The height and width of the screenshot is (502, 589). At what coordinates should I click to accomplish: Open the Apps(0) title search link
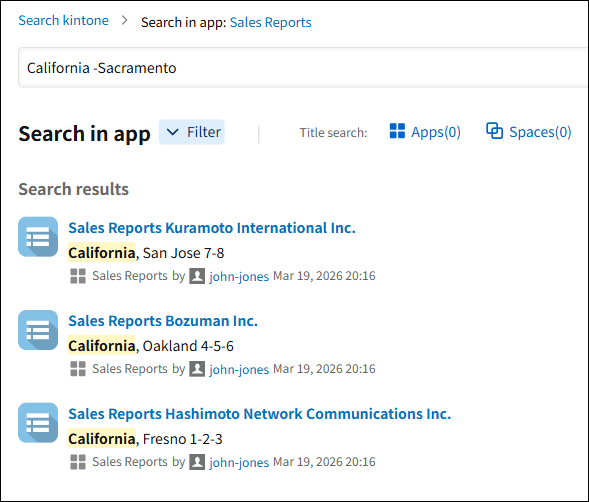[436, 132]
